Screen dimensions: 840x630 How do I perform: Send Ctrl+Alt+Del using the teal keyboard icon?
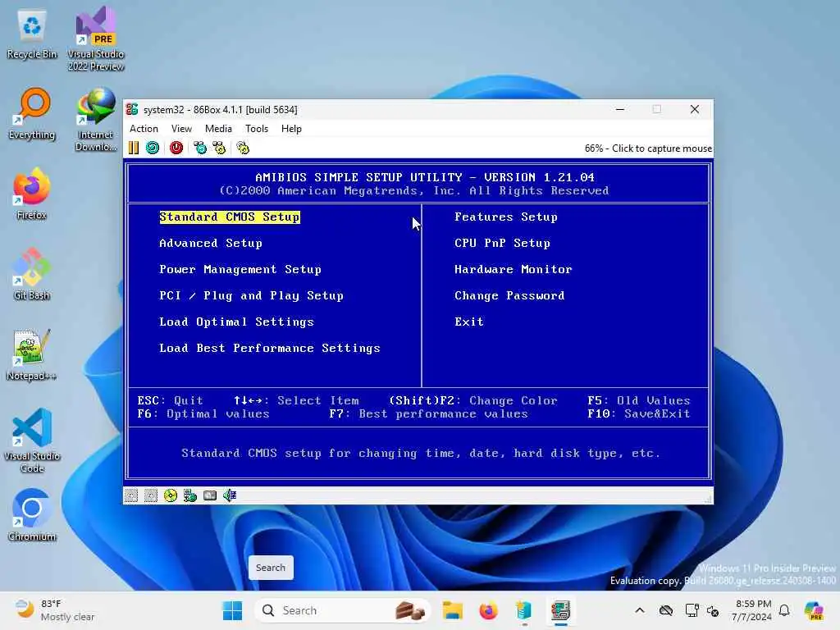click(200, 148)
